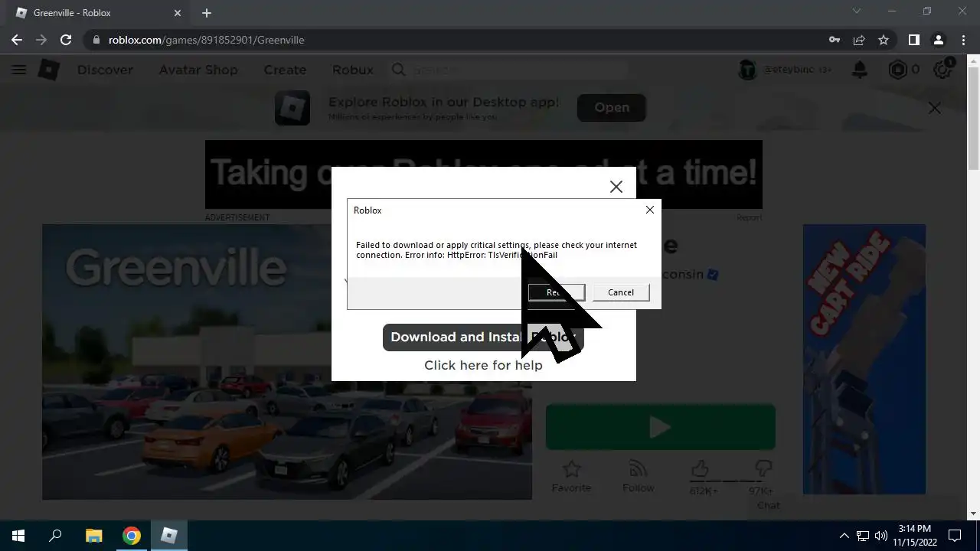This screenshot has height=551, width=980.
Task: Reload the page with the refresh icon
Action: pyautogui.click(x=66, y=40)
